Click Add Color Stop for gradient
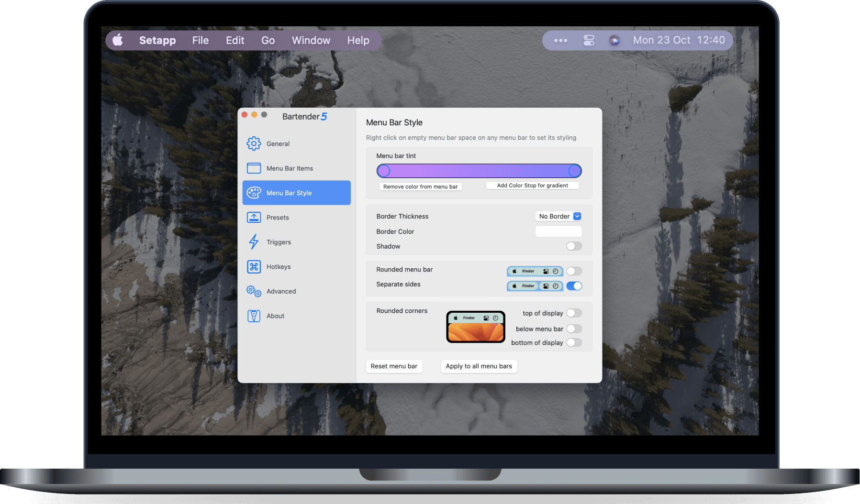Image resolution: width=860 pixels, height=504 pixels. coord(533,186)
